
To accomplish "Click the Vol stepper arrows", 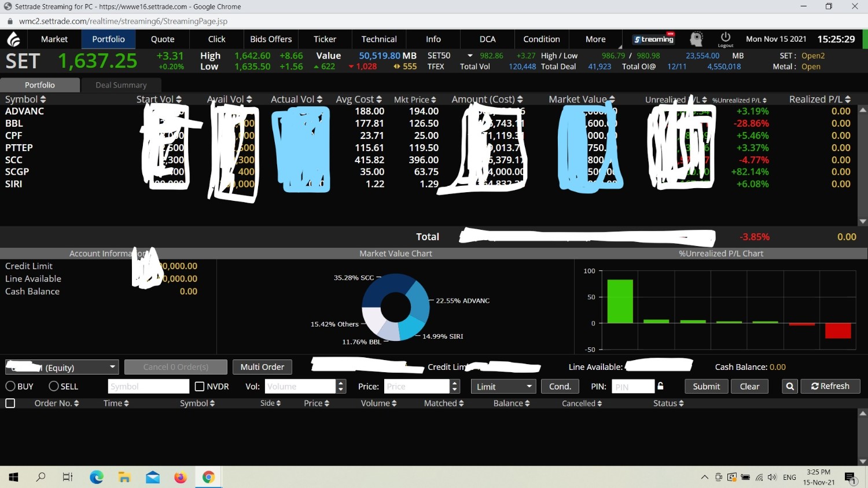I will 341,386.
